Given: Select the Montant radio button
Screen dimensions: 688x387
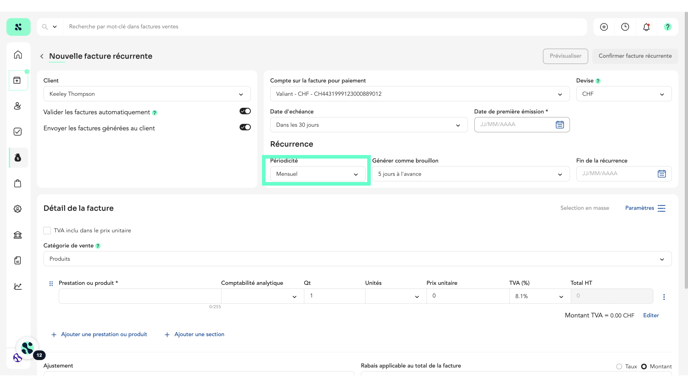Looking at the screenshot, I should tap(644, 366).
